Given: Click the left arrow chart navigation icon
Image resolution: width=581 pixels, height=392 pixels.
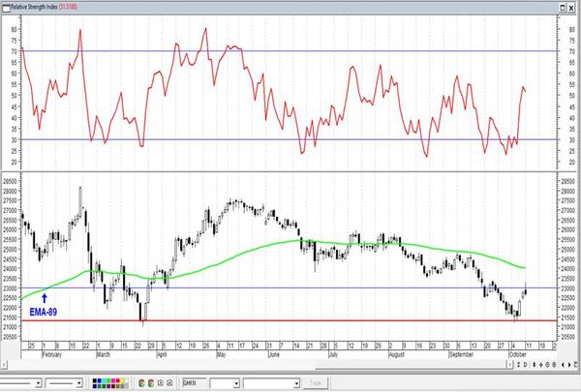Looking at the screenshot, I should pyautogui.click(x=563, y=365).
